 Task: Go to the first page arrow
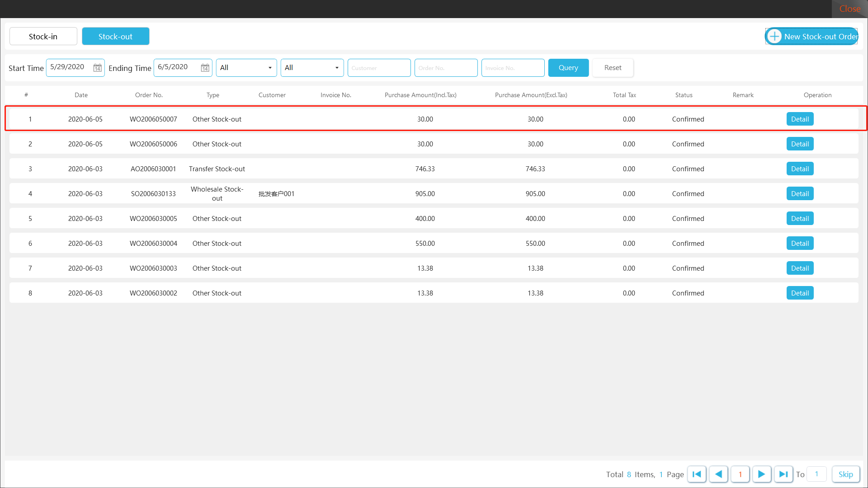(697, 474)
